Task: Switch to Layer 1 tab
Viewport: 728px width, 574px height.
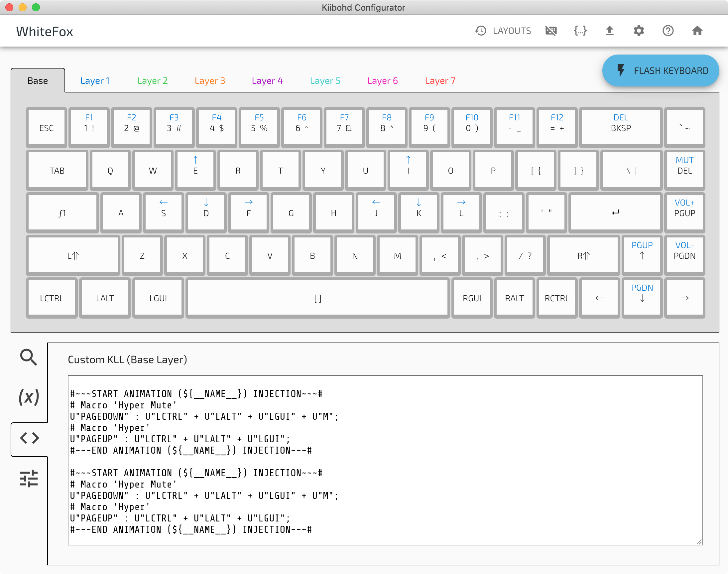Action: click(95, 81)
